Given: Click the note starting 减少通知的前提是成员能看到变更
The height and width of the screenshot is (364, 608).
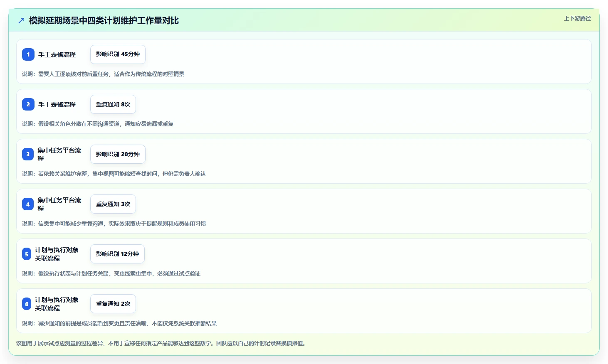Looking at the screenshot, I should click(x=119, y=323).
